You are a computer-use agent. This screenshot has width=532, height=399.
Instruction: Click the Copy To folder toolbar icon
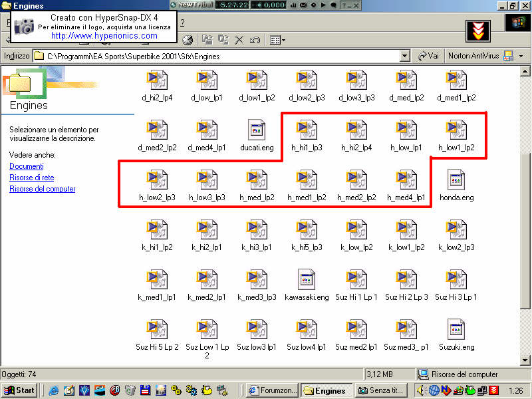[223, 40]
